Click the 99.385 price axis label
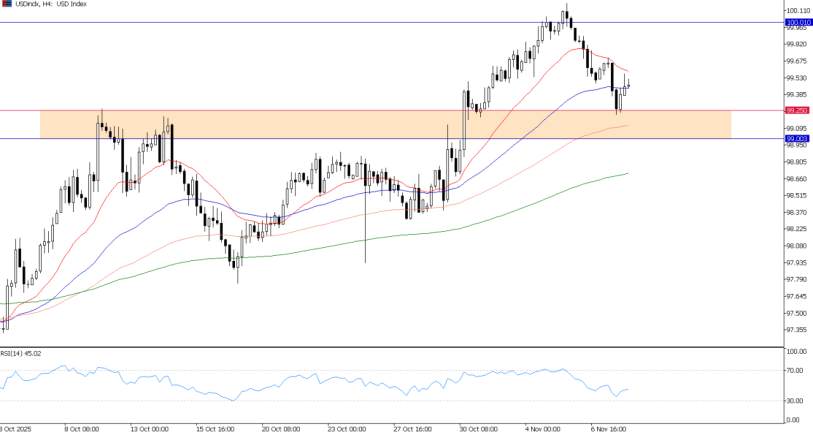Image resolution: width=813 pixels, height=435 pixels. (x=797, y=95)
